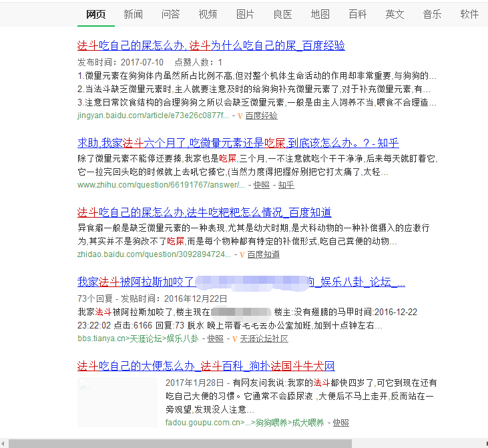
Task: Open the www.zhihu.com question URL
Action: (161, 185)
